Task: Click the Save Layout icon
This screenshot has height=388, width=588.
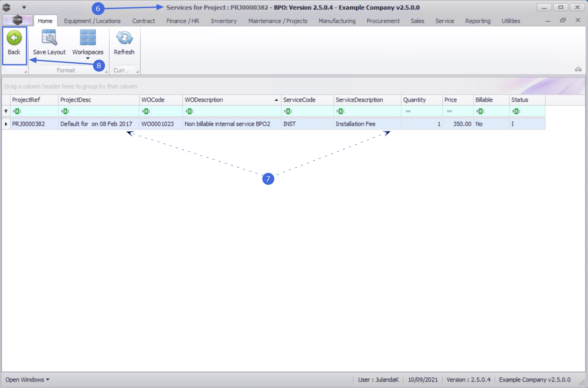Action: coord(49,38)
